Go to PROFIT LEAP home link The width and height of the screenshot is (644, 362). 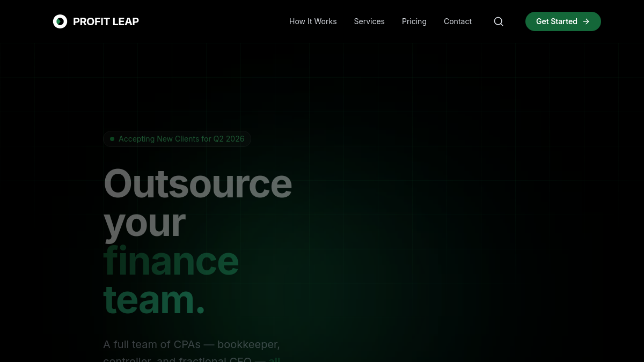(x=96, y=21)
